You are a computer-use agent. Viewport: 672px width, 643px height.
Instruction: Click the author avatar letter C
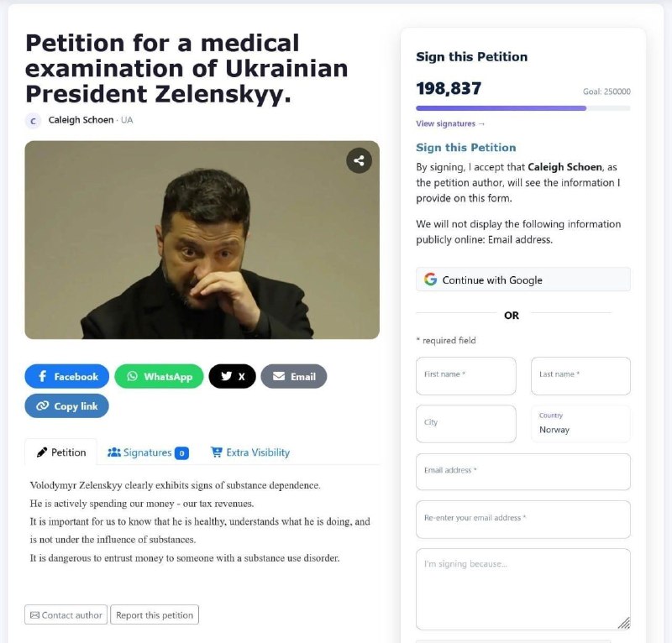coord(33,121)
